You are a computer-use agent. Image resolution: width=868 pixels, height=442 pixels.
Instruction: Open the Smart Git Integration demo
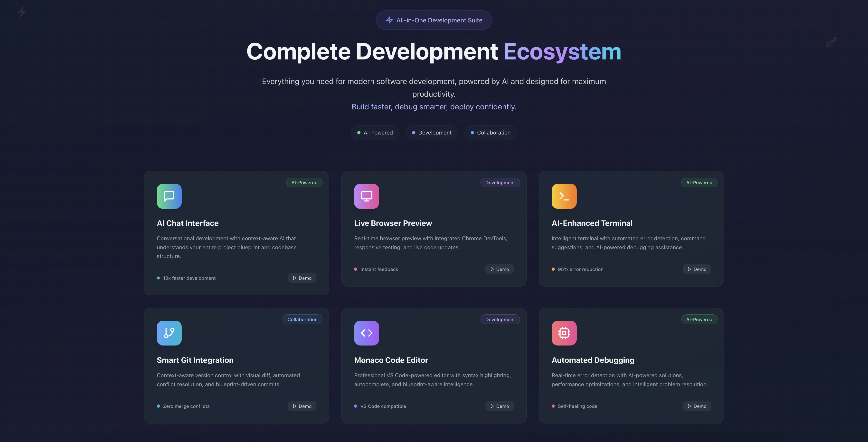302,406
